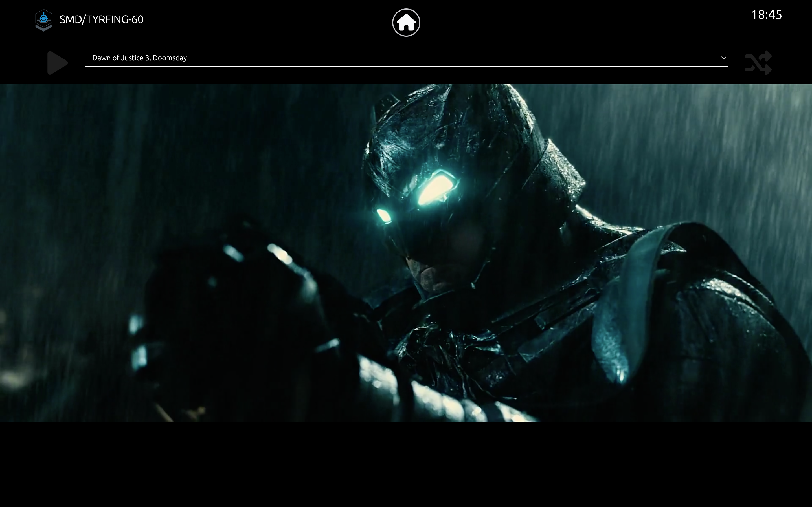The height and width of the screenshot is (507, 812).
Task: Expand the video selection dropdown arrow
Action: pos(723,58)
